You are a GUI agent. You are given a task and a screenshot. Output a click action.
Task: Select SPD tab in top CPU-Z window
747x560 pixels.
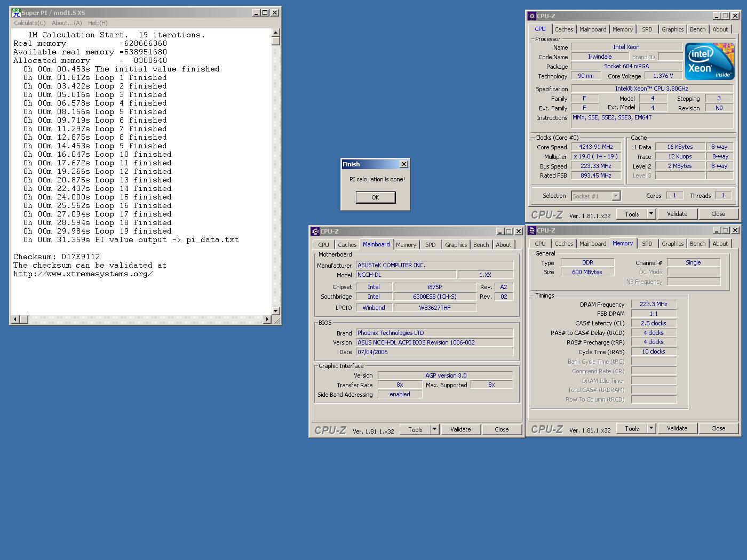[647, 29]
